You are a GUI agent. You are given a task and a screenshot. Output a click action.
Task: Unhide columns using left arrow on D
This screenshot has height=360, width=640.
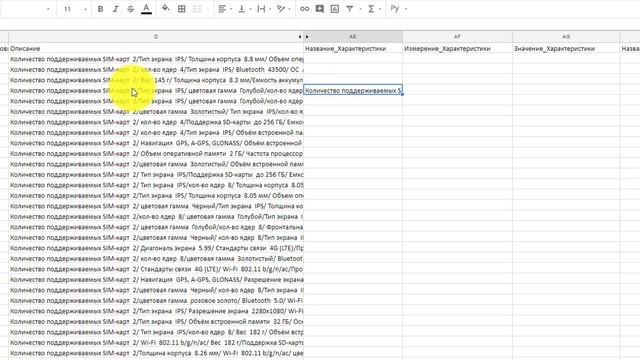(300, 37)
